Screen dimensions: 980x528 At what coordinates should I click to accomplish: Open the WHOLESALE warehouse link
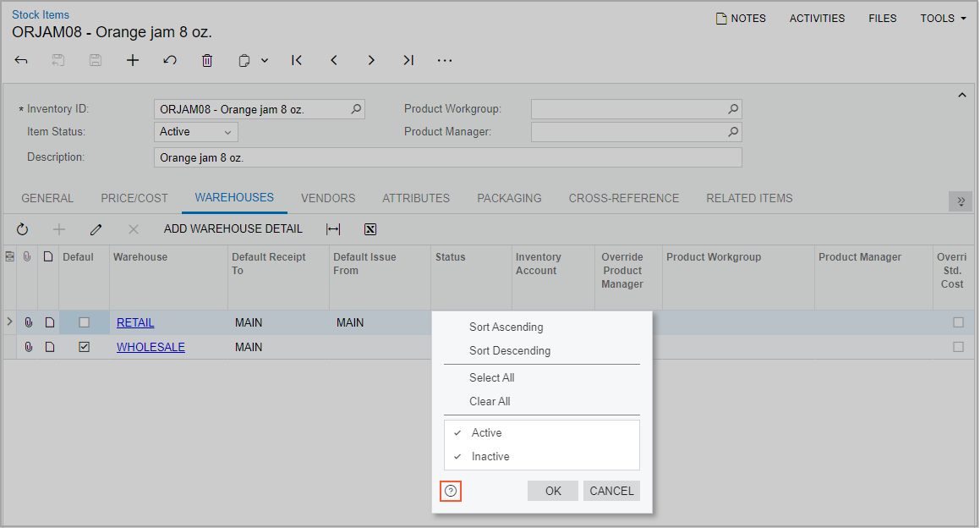point(151,347)
